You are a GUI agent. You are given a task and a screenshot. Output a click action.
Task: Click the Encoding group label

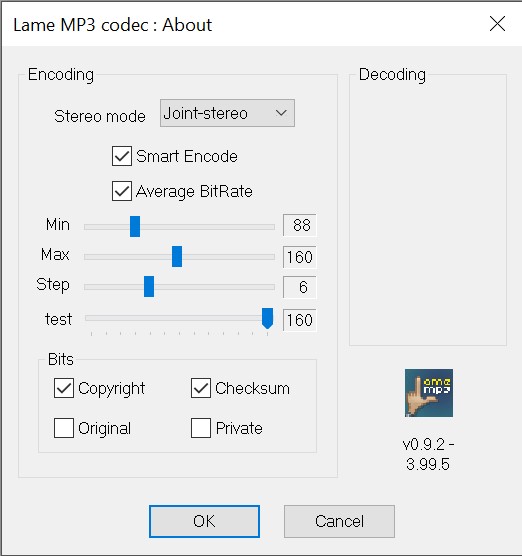[x=61, y=75]
